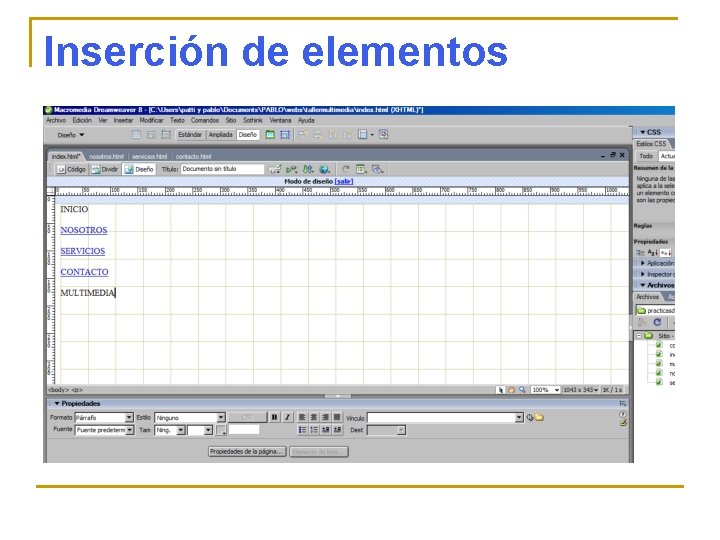Collapse the CSS panel group
This screenshot has width=720, height=540.
643,132
